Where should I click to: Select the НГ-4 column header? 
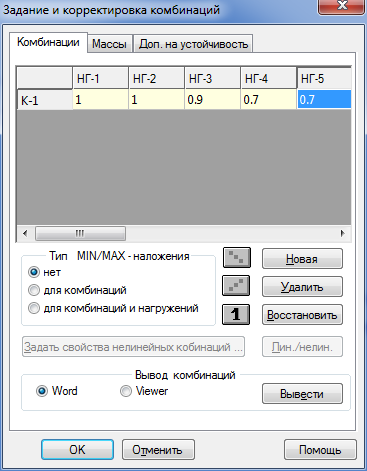pos(268,79)
